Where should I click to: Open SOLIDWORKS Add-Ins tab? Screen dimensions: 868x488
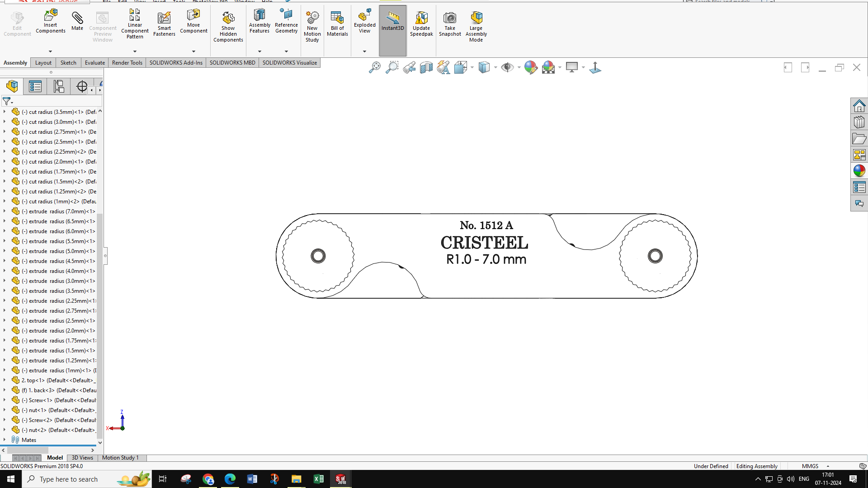coord(176,63)
